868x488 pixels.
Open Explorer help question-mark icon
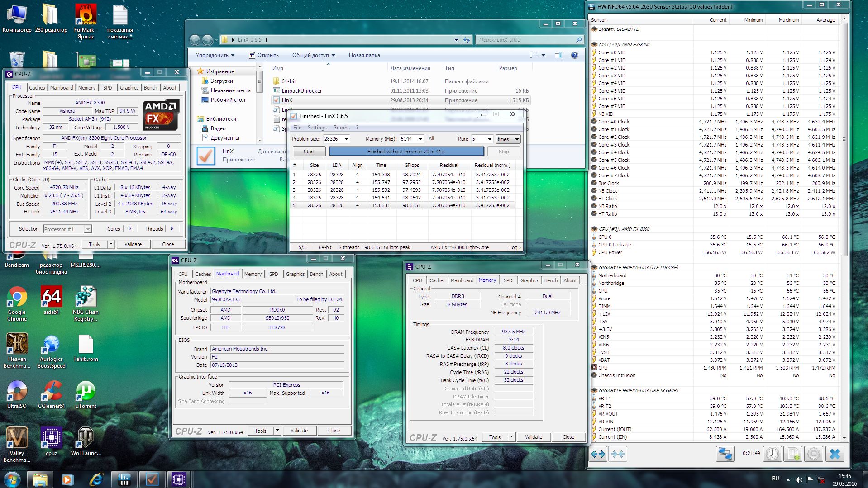pyautogui.click(x=575, y=55)
